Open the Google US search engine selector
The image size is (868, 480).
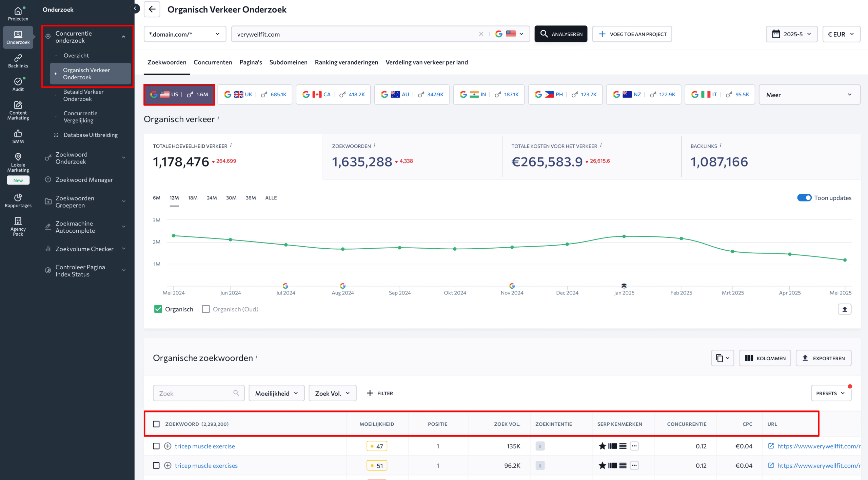[510, 34]
